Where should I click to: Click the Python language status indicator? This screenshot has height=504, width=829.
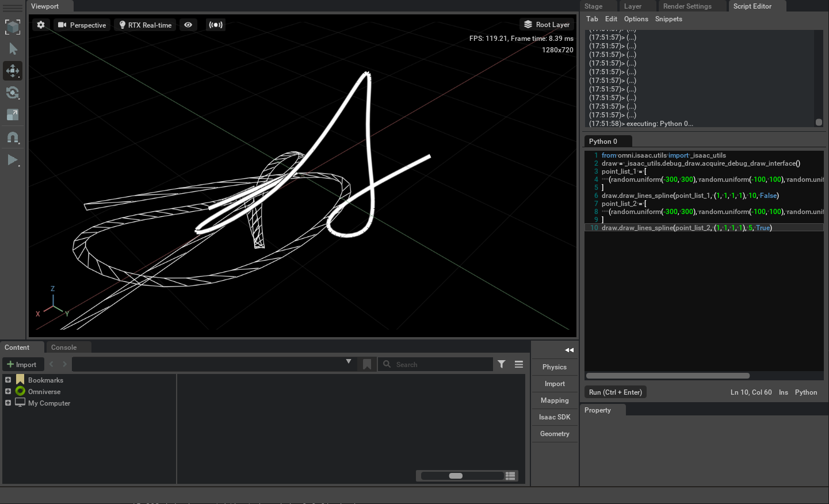pyautogui.click(x=806, y=392)
